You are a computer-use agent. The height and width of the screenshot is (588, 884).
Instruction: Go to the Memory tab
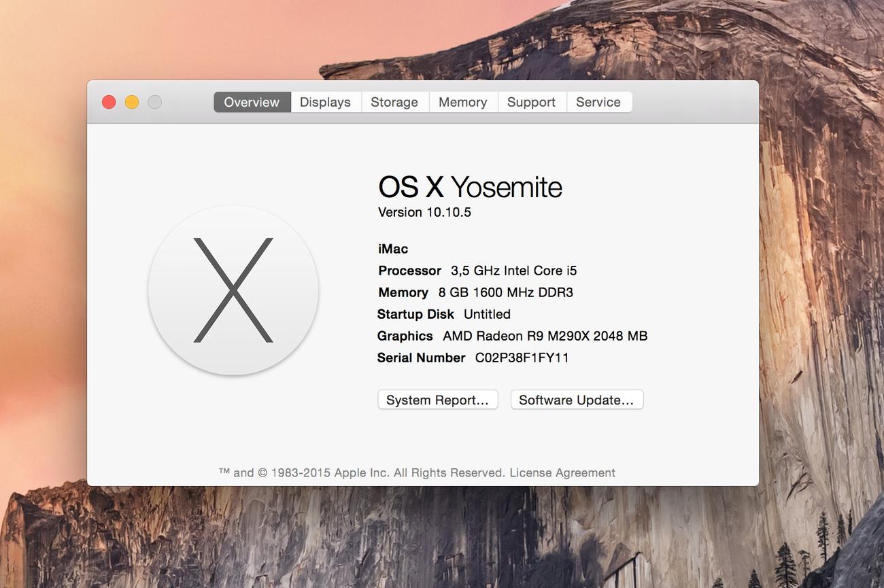coord(462,102)
